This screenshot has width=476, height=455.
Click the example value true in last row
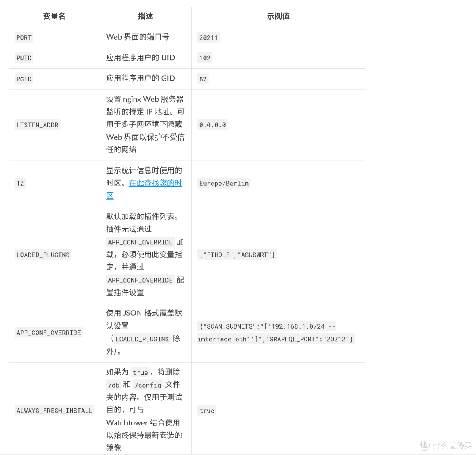tap(207, 411)
